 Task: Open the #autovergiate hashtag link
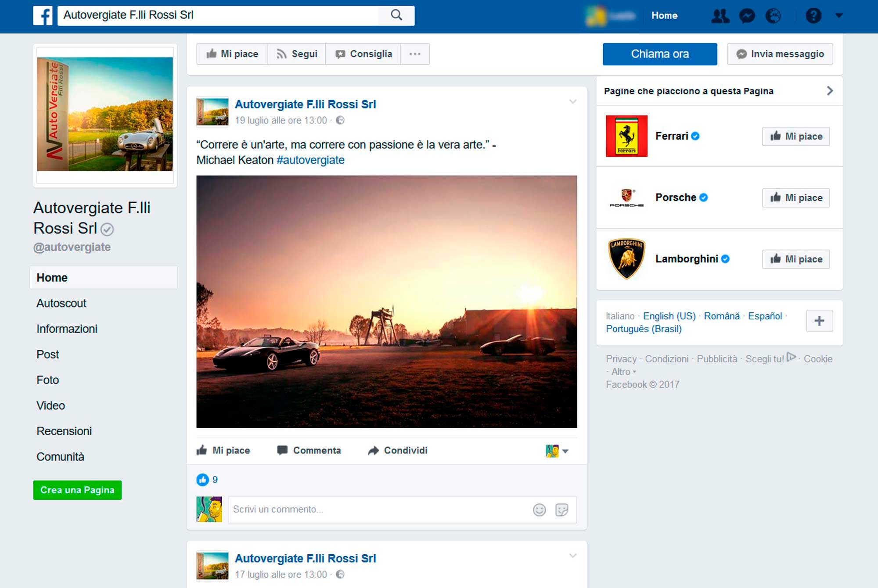[310, 160]
